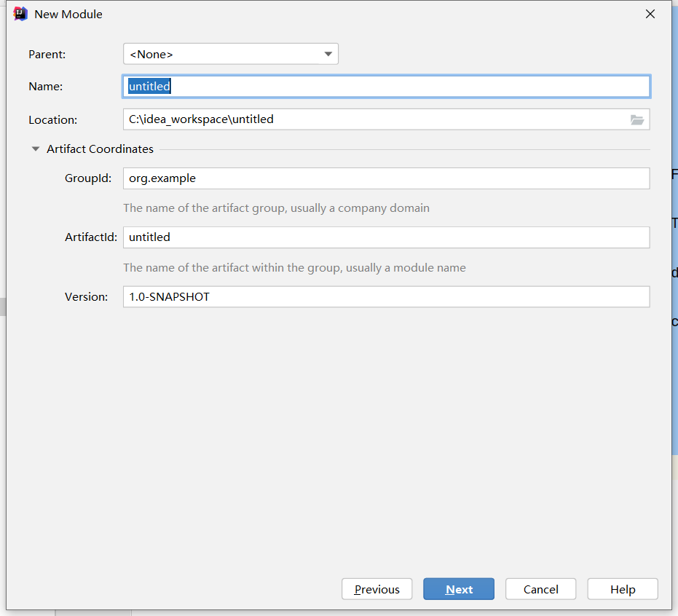This screenshot has height=616, width=678.
Task: Click the "Name:" field label
Action: (x=46, y=87)
